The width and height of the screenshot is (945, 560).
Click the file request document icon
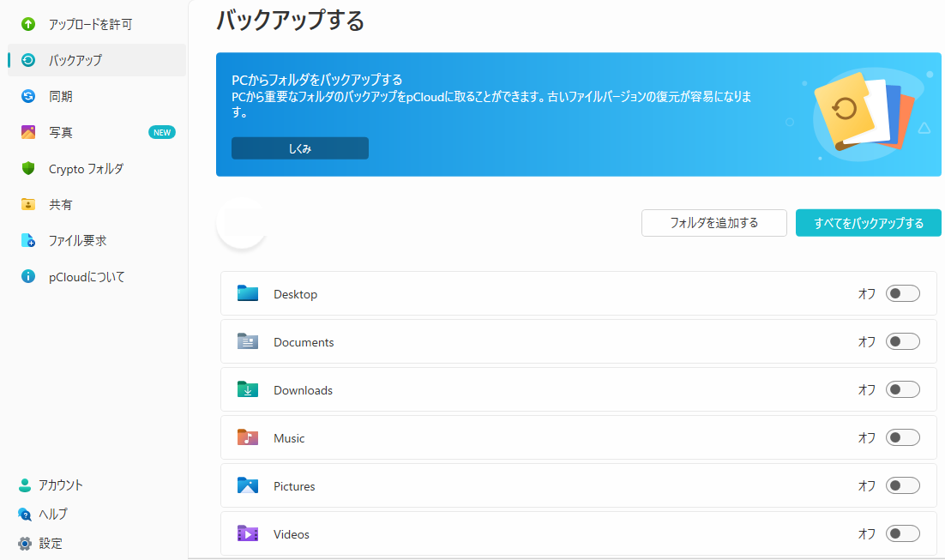[x=28, y=240]
